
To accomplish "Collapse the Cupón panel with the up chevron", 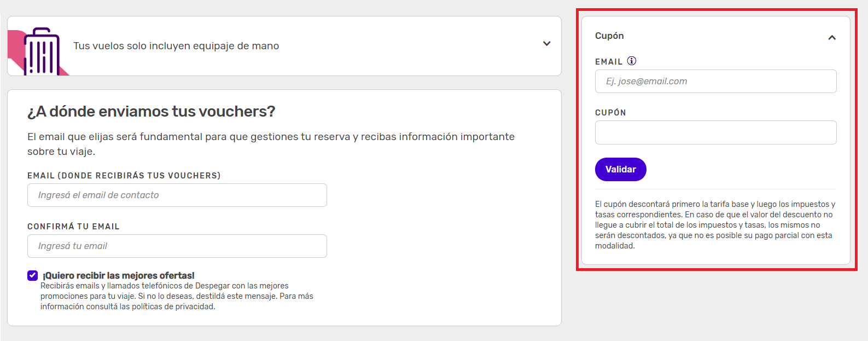I will (832, 38).
